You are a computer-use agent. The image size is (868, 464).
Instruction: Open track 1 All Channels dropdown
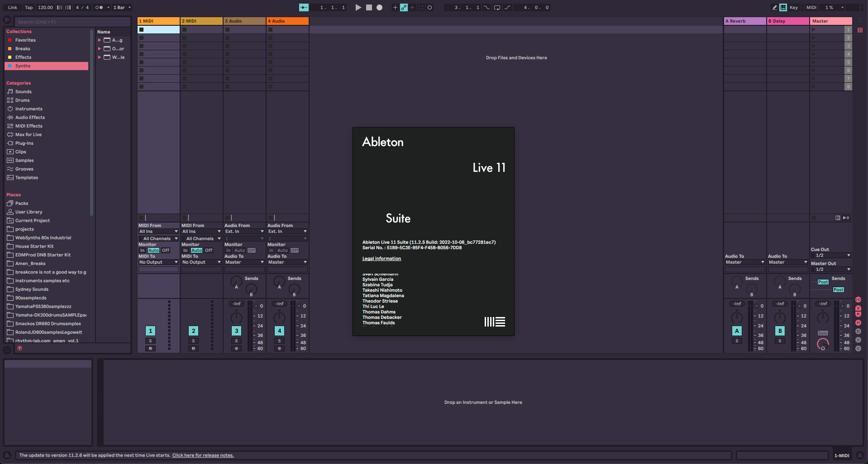coord(158,239)
